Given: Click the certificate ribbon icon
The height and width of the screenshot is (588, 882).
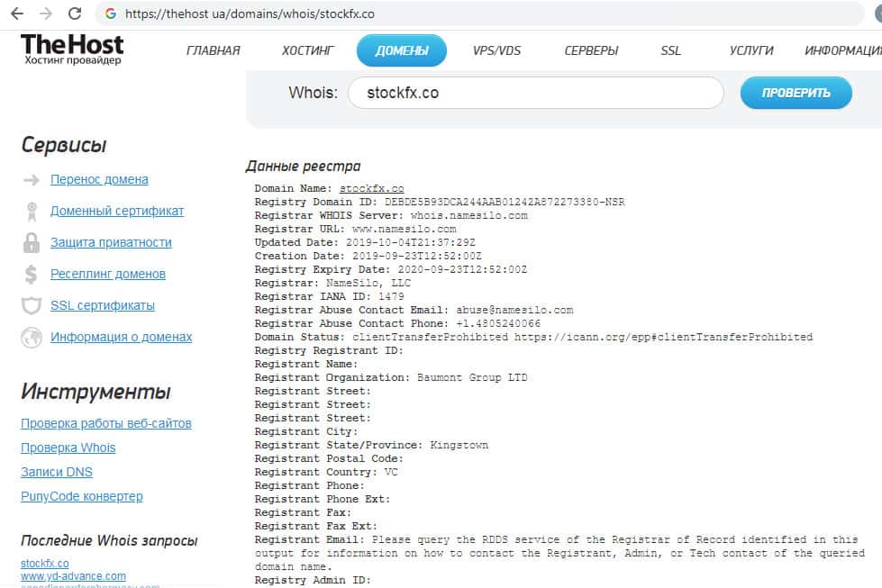Looking at the screenshot, I should pos(32,212).
